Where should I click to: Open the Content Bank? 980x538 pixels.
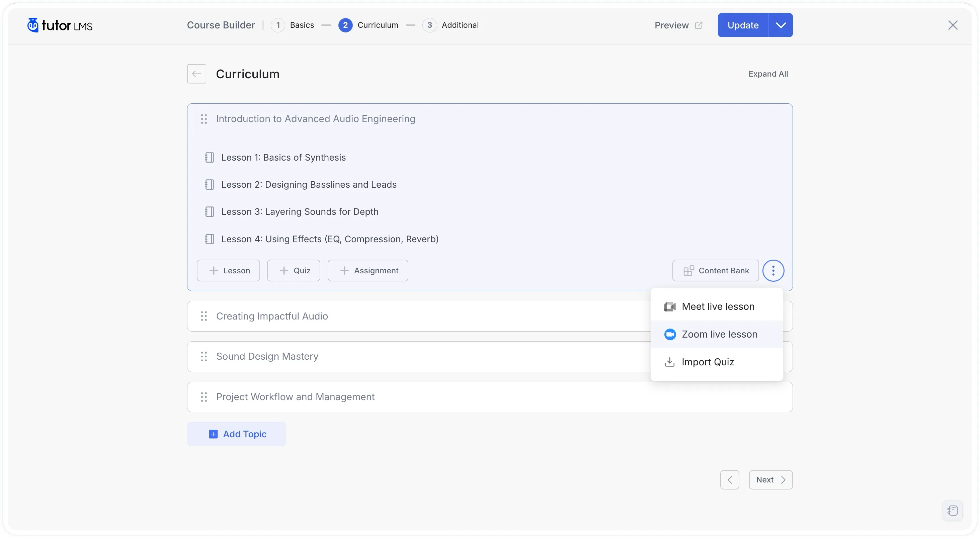pyautogui.click(x=716, y=270)
